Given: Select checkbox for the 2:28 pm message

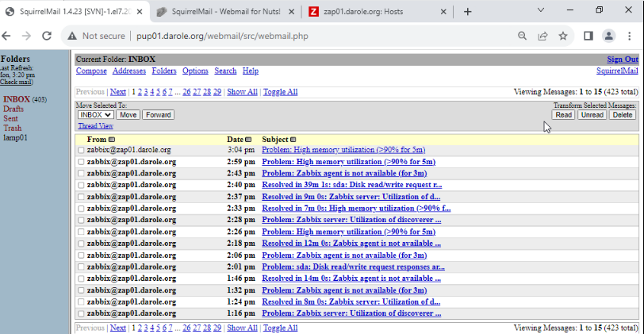Looking at the screenshot, I should tap(81, 221).
